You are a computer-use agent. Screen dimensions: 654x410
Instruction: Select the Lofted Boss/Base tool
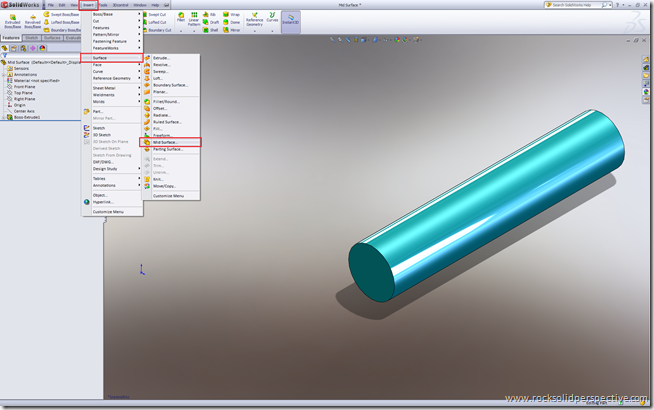coord(61,22)
